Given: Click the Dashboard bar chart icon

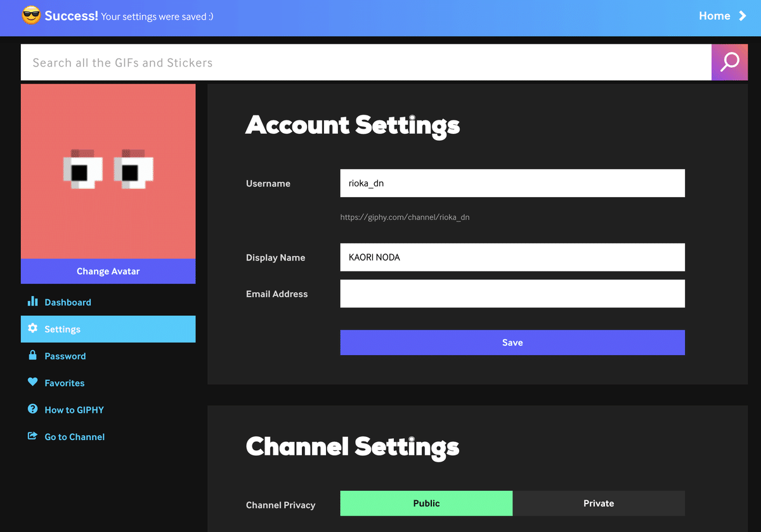Looking at the screenshot, I should pos(32,301).
